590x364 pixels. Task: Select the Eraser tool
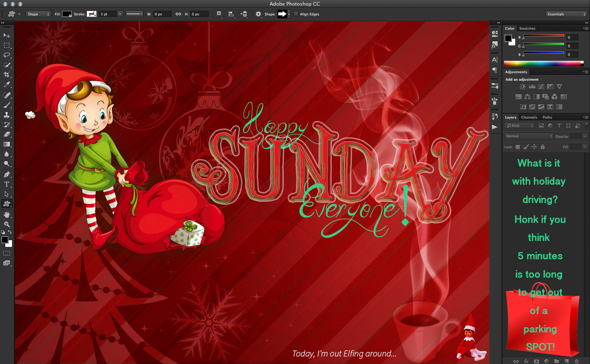(x=7, y=134)
